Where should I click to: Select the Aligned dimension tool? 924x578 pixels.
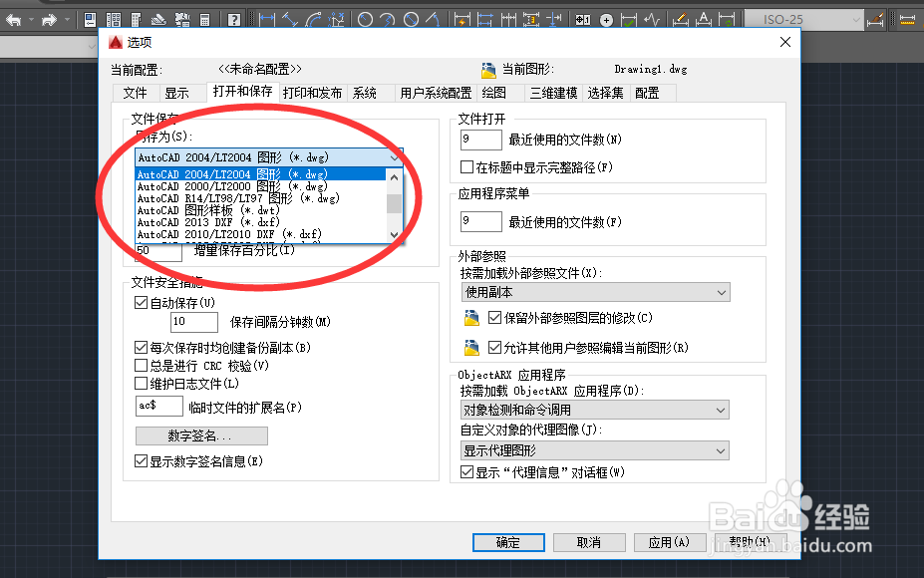tap(290, 19)
